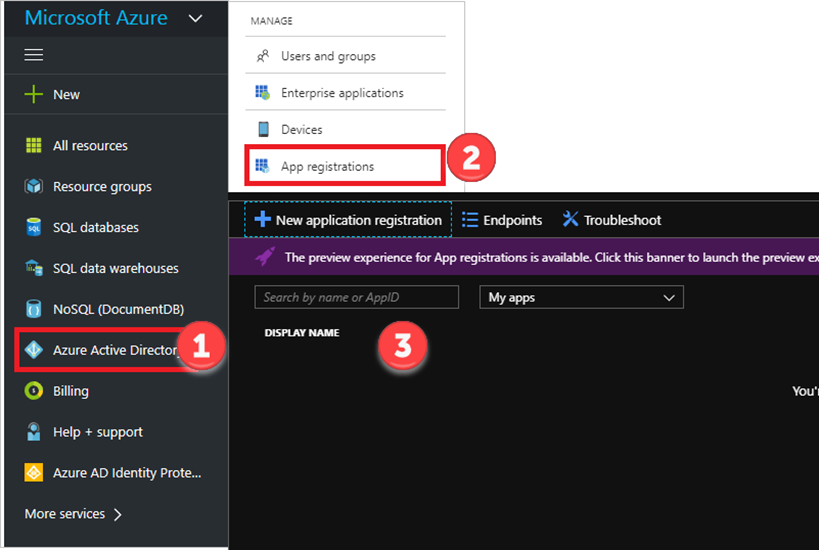Open the New item in sidebar

(x=116, y=95)
